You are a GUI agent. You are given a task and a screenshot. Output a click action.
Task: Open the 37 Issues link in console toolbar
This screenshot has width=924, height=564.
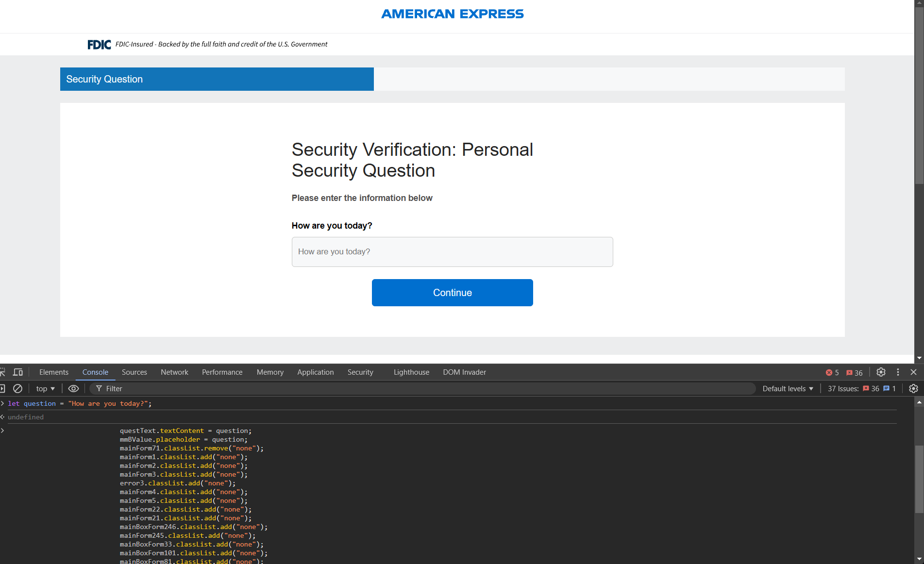click(861, 389)
